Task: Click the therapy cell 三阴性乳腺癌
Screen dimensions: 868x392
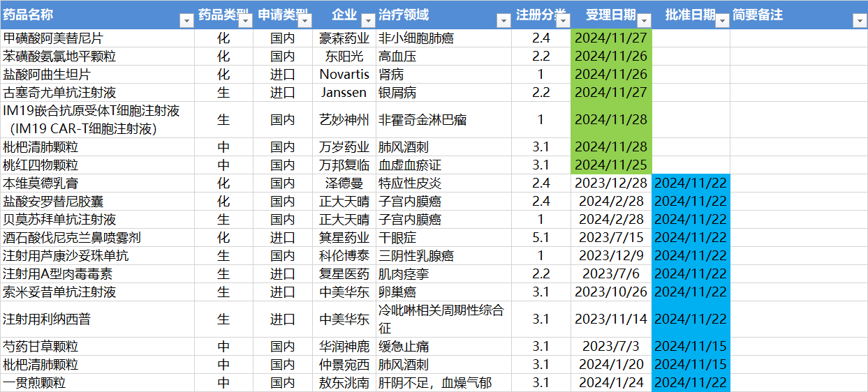Action: [443, 256]
